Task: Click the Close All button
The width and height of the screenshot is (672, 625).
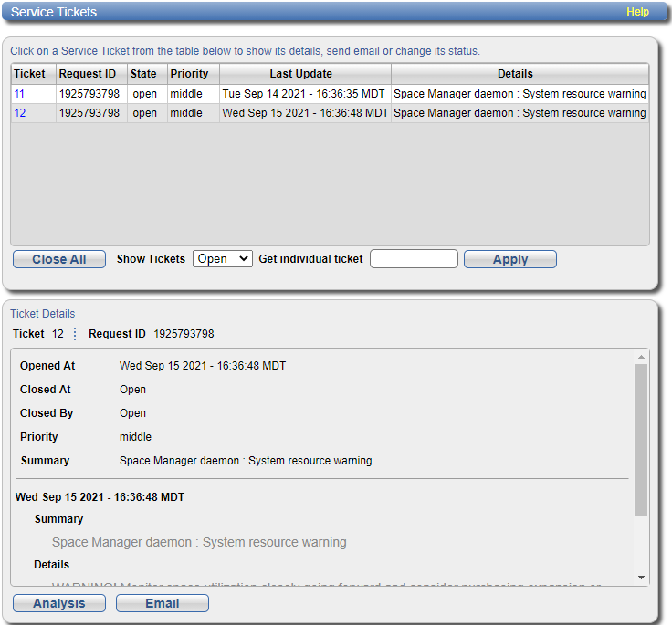Action: tap(59, 259)
